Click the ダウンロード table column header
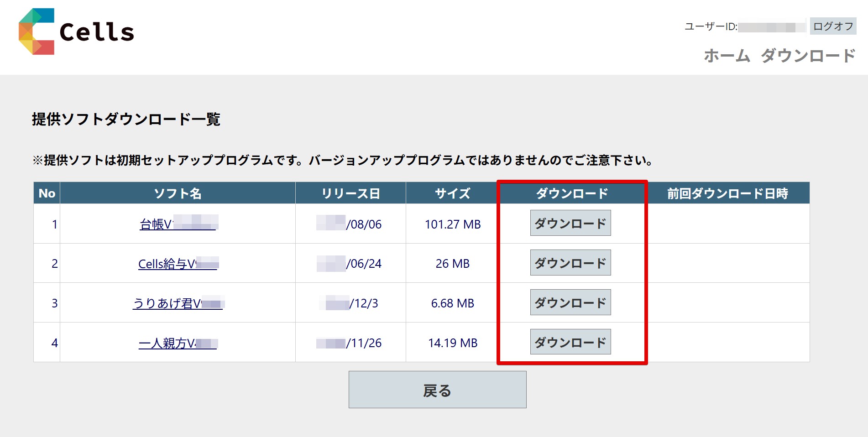Screen dimensions: 868x437 point(572,193)
